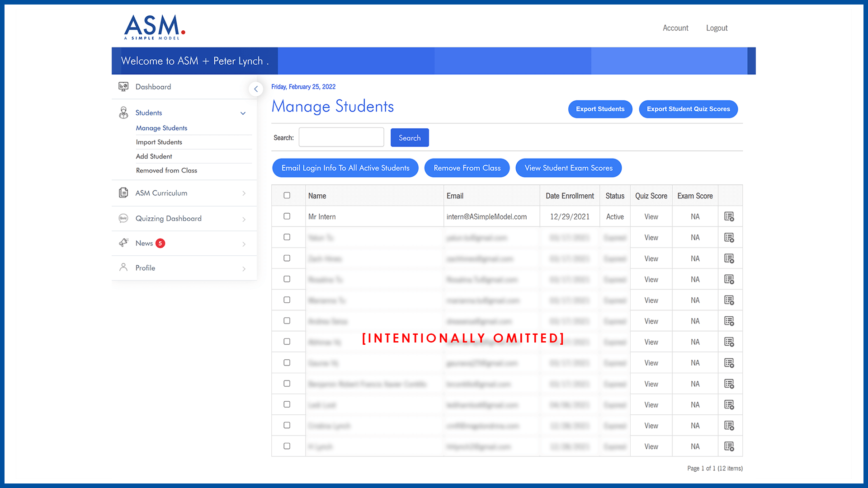Click enrollment date 12/29/2021
The width and height of the screenshot is (868, 488).
coord(570,217)
